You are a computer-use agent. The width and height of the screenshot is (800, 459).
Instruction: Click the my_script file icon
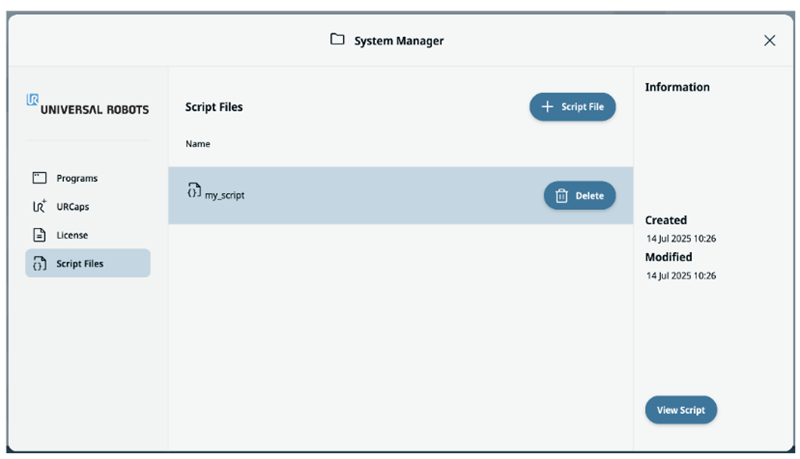[x=194, y=190]
